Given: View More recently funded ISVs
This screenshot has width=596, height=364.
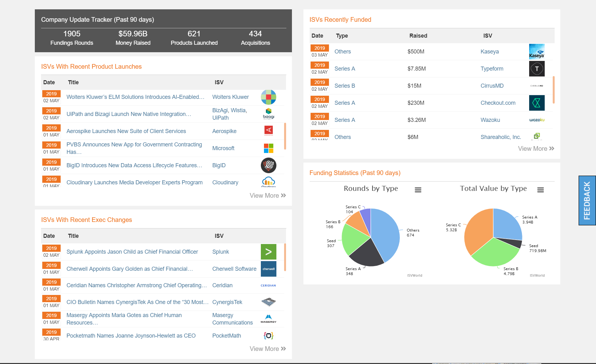Looking at the screenshot, I should [x=536, y=149].
